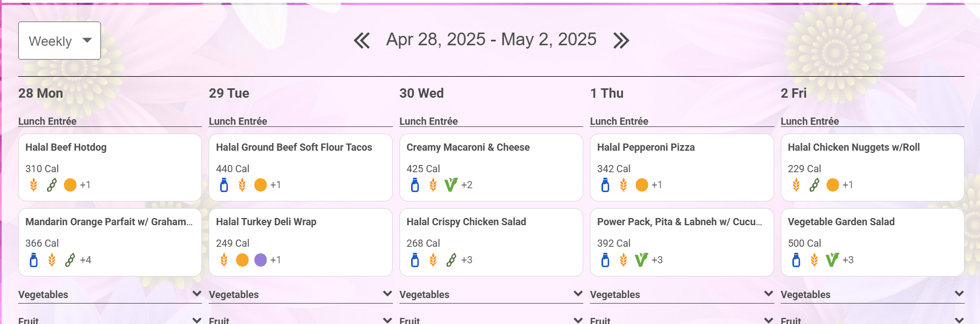980x324 pixels.
Task: Click orange circle icon on Halal Pepperoni Pizza
Action: 642,185
